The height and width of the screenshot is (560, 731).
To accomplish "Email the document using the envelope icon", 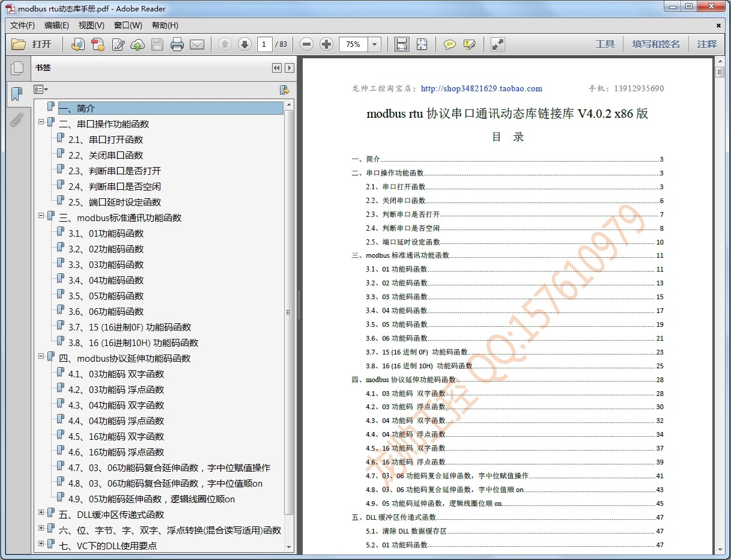I will tap(197, 44).
